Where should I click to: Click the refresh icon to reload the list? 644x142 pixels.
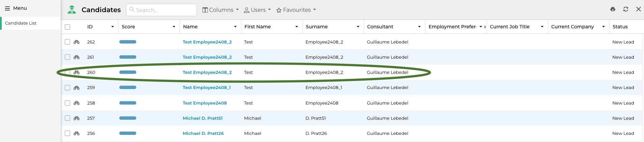tap(625, 9)
